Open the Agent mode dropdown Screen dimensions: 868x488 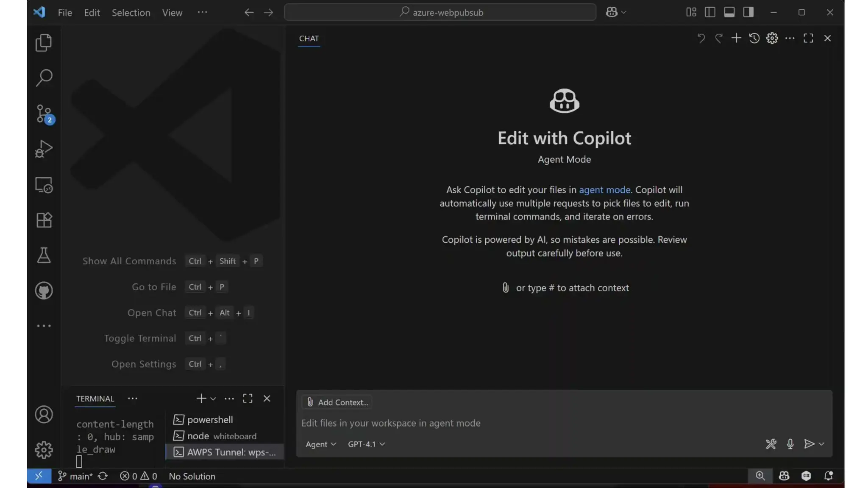[x=321, y=444]
